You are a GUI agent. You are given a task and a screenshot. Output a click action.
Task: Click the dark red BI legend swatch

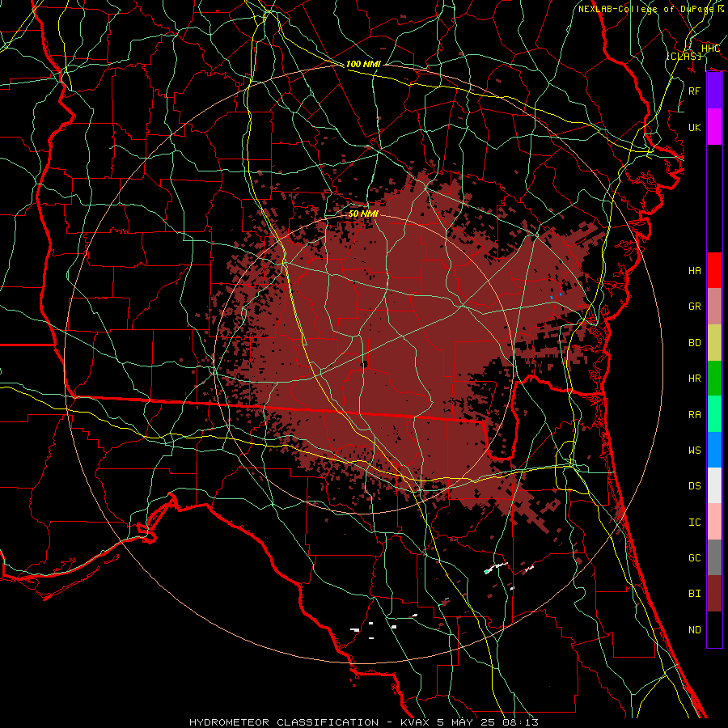[714, 594]
